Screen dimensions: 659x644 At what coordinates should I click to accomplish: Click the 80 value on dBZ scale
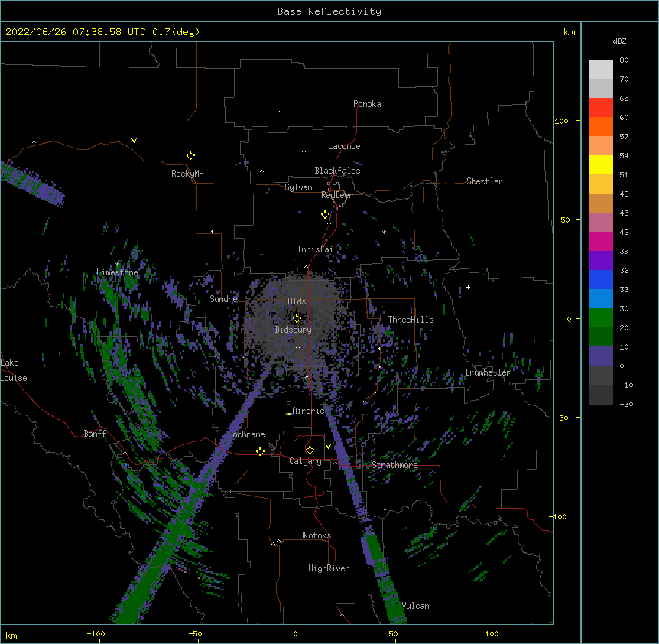click(624, 60)
